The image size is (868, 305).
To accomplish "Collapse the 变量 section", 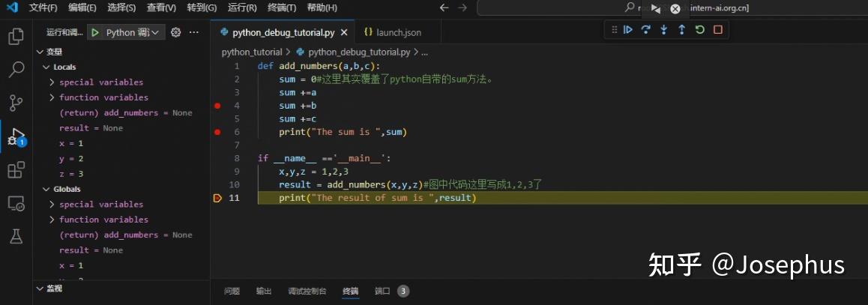I will (x=39, y=52).
